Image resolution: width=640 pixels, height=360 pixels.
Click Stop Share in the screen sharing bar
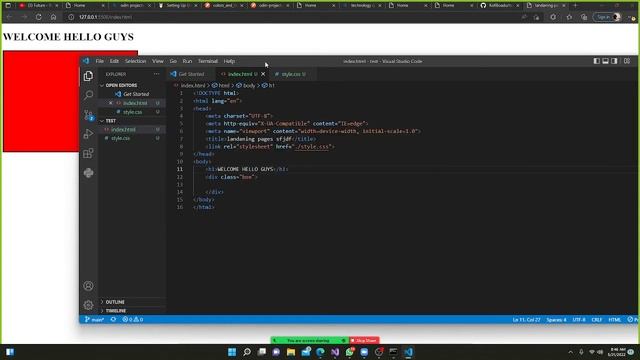tap(364, 340)
